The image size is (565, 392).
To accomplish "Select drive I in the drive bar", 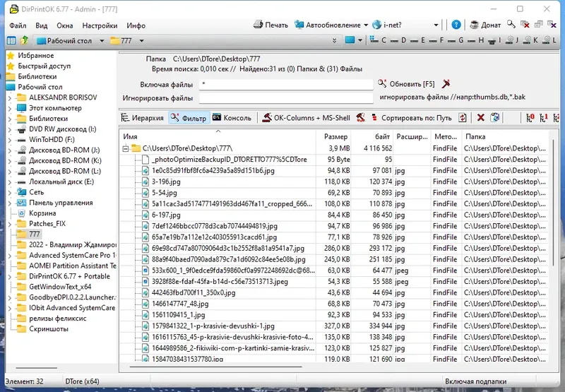I will coord(494,40).
